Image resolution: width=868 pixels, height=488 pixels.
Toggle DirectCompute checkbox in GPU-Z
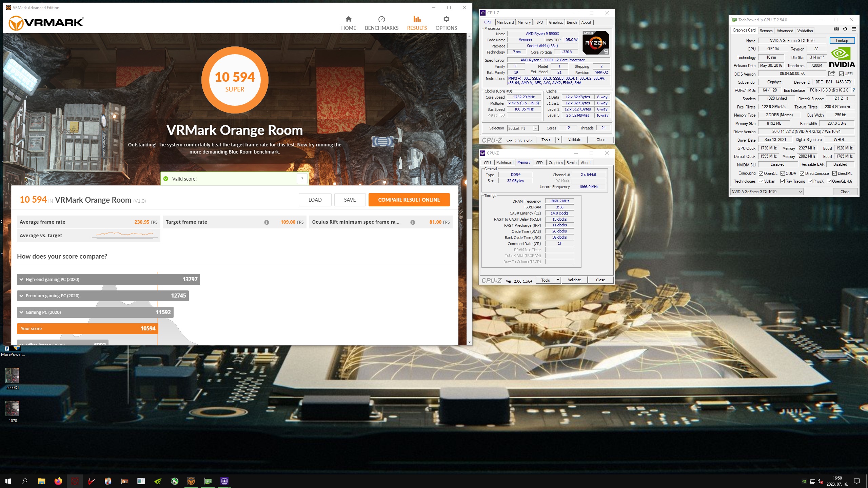(x=802, y=173)
